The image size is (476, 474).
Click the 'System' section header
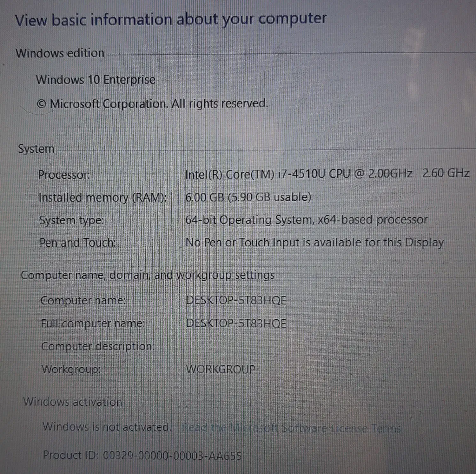click(36, 149)
